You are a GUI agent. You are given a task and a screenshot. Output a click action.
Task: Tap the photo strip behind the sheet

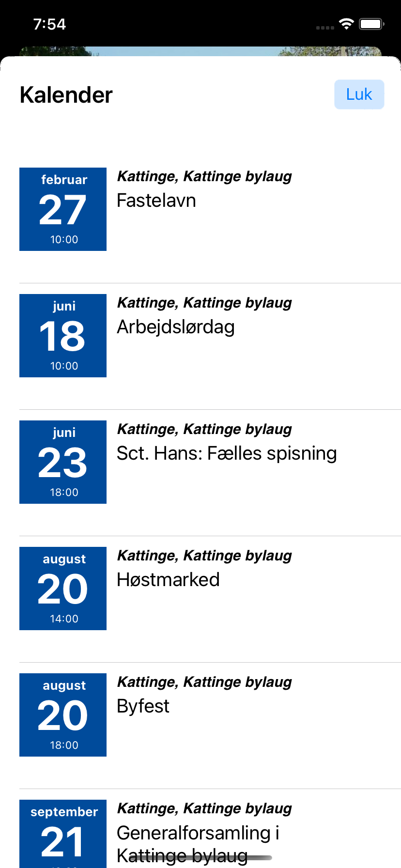pos(200,51)
